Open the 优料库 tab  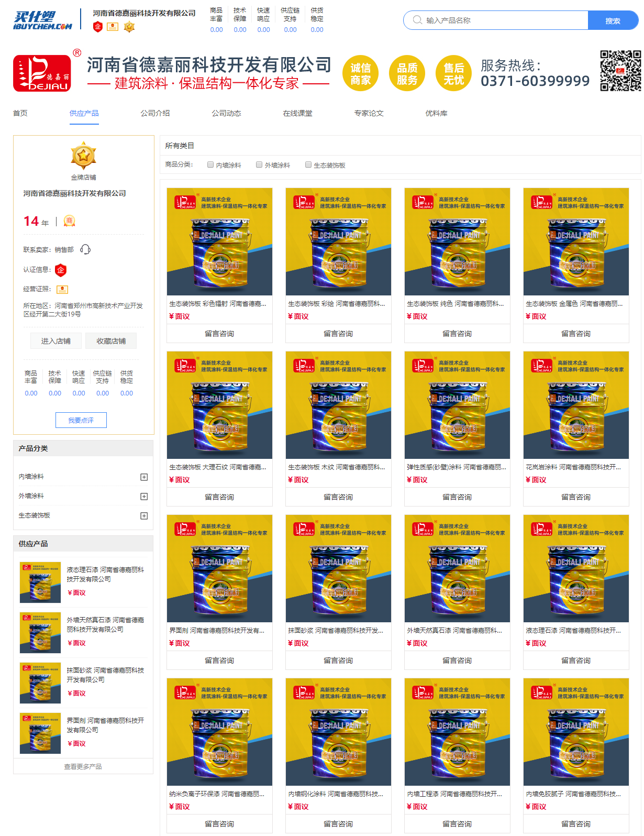coord(437,113)
